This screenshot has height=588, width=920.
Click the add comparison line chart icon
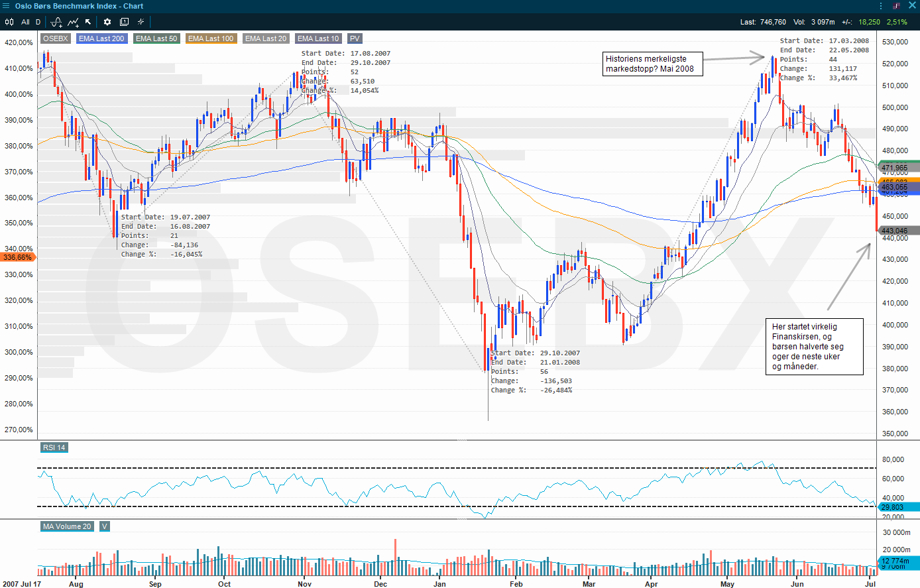(x=73, y=22)
